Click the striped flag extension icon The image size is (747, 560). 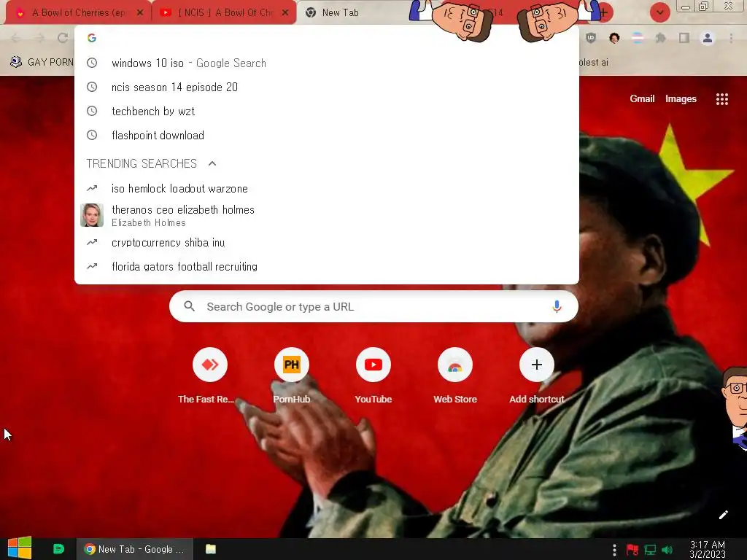click(x=638, y=38)
